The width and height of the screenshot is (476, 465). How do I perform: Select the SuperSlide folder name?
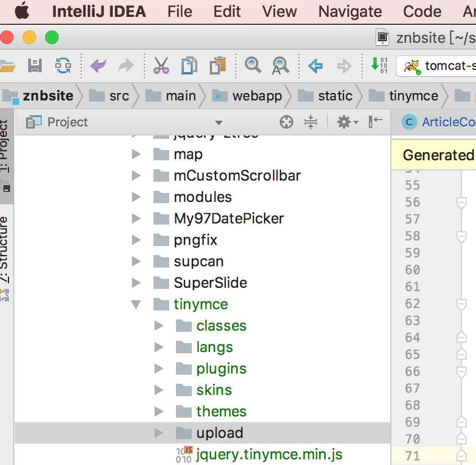(x=210, y=283)
